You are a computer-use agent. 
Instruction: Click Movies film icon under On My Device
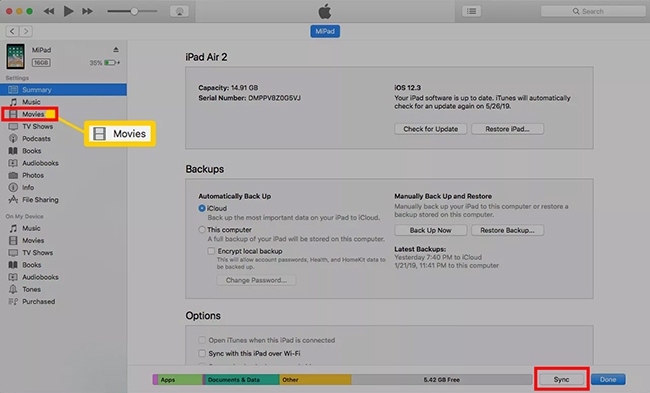[x=13, y=240]
